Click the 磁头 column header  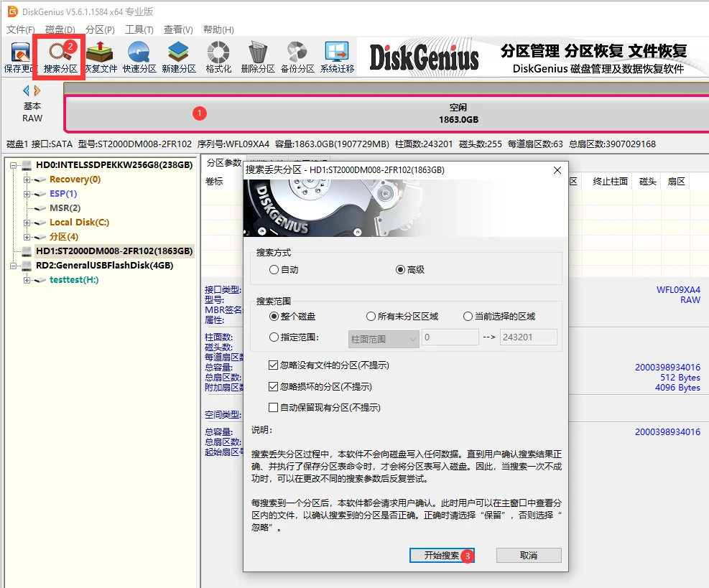[x=647, y=181]
